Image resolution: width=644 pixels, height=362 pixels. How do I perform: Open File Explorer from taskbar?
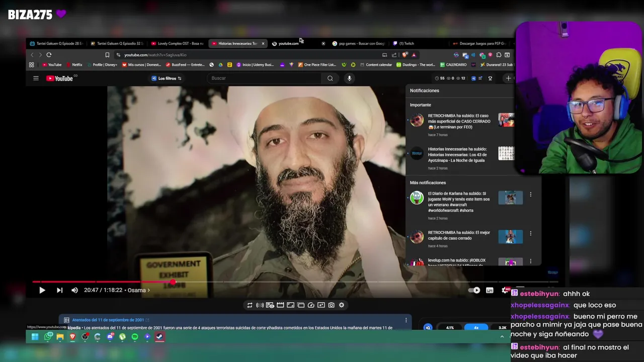coord(60,337)
